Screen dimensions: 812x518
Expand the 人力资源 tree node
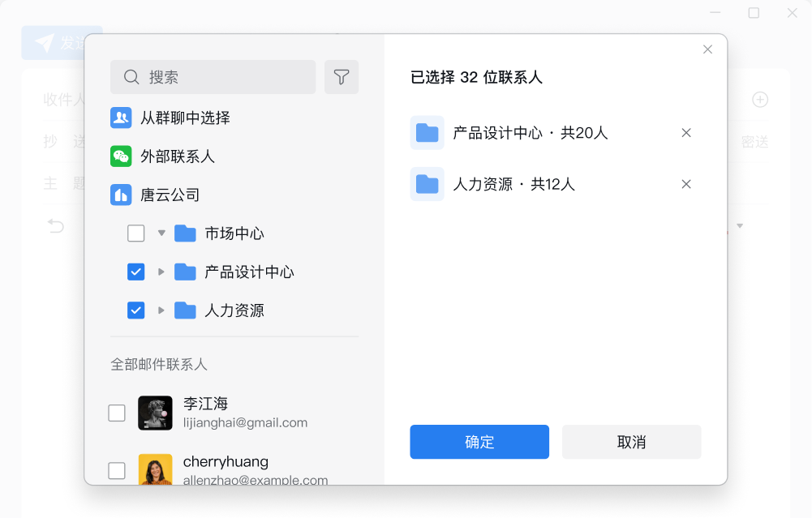point(160,310)
